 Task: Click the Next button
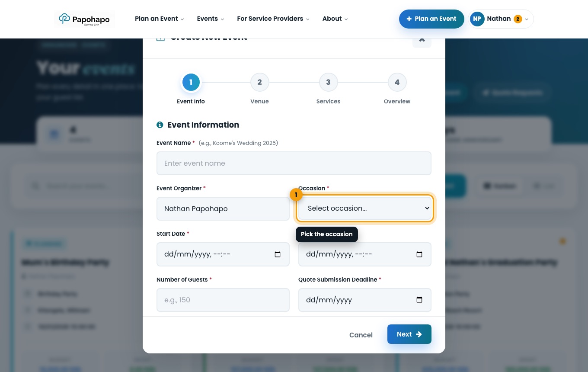(x=409, y=334)
